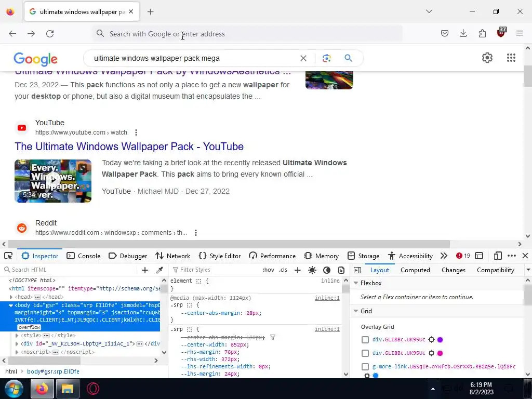Open the Pocket save icon in toolbar

click(445, 33)
